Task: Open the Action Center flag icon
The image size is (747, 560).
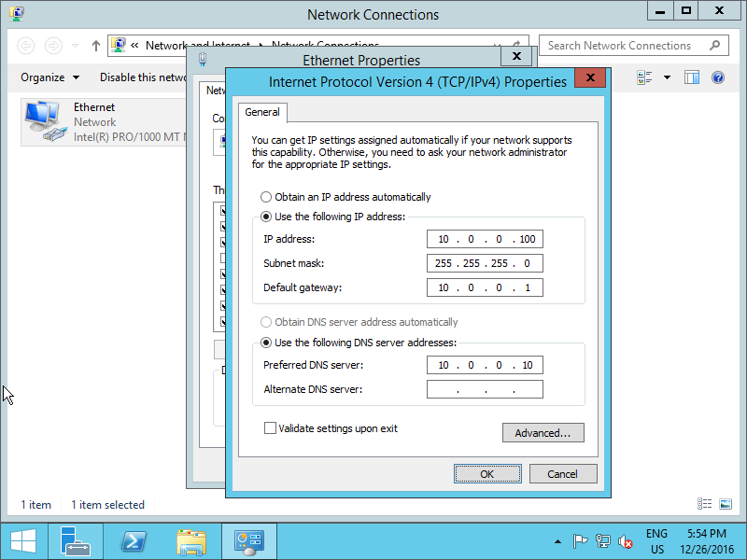Action: pos(580,541)
